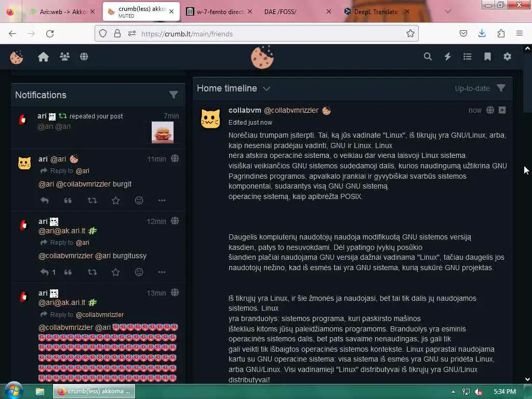532x399 pixels.
Task: Go back with browser back arrow
Action: point(12,34)
